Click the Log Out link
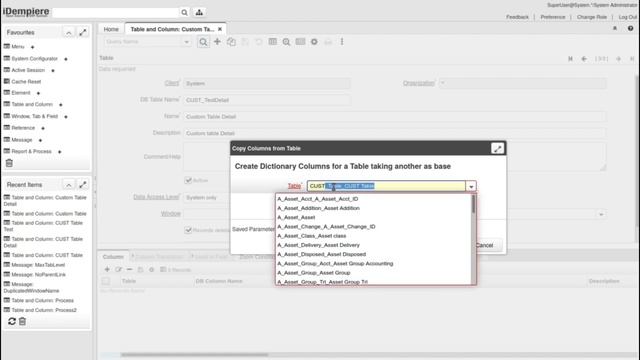The width and height of the screenshot is (640, 360). click(627, 17)
